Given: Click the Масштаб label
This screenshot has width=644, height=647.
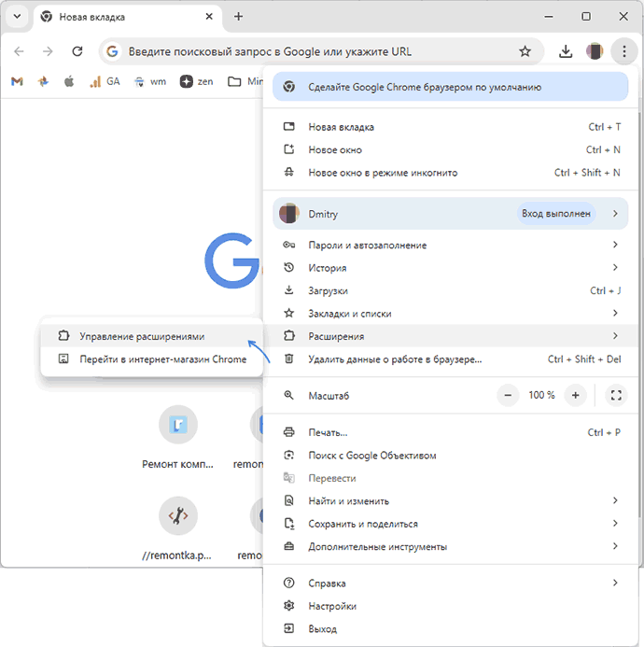Looking at the screenshot, I should click(329, 396).
